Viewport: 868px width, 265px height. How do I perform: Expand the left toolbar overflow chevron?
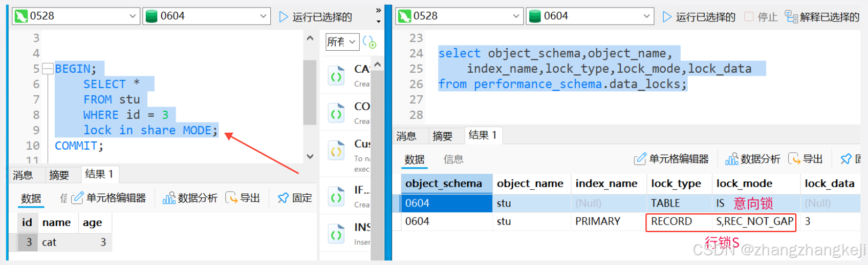379,10
